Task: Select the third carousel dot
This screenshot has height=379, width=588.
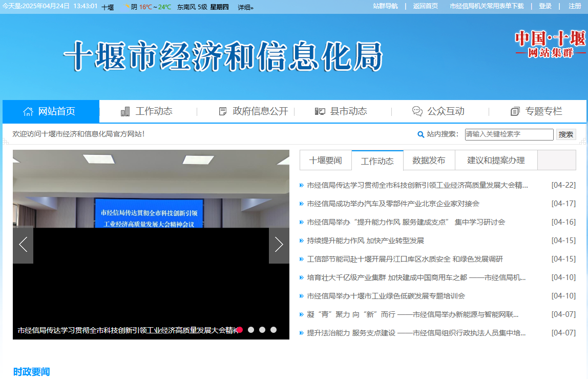Action: 262,330
